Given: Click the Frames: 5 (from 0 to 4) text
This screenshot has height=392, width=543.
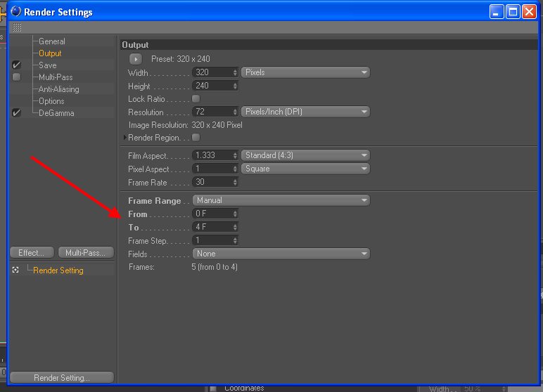Looking at the screenshot, I should pos(183,267).
